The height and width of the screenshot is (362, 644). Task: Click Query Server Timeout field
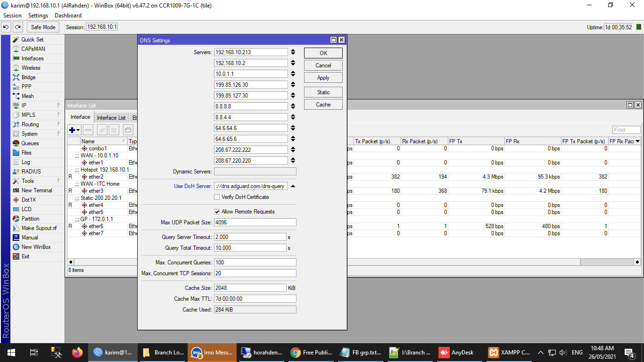pos(250,237)
